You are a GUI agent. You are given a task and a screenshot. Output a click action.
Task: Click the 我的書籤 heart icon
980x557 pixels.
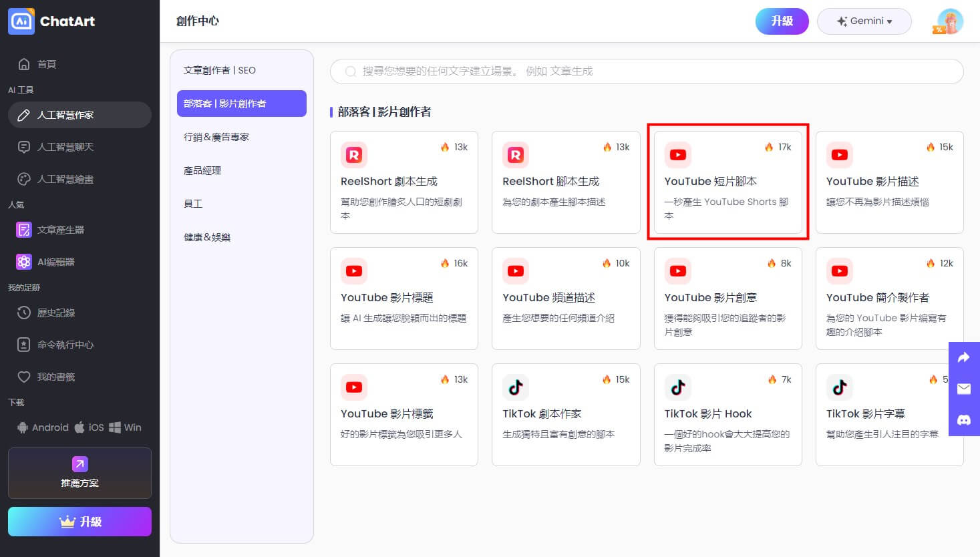coord(24,377)
